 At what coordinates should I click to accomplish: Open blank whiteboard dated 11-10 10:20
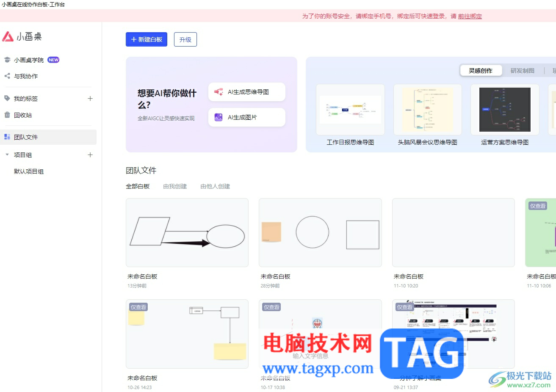[454, 232]
